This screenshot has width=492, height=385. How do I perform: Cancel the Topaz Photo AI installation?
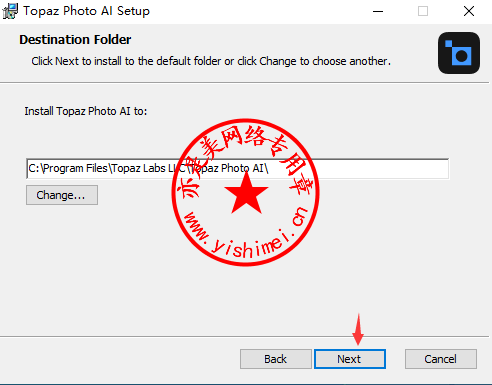(x=441, y=359)
